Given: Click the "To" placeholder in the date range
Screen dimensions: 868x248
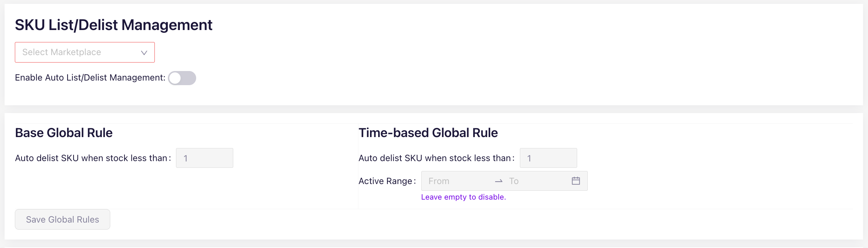Looking at the screenshot, I should [x=514, y=181].
